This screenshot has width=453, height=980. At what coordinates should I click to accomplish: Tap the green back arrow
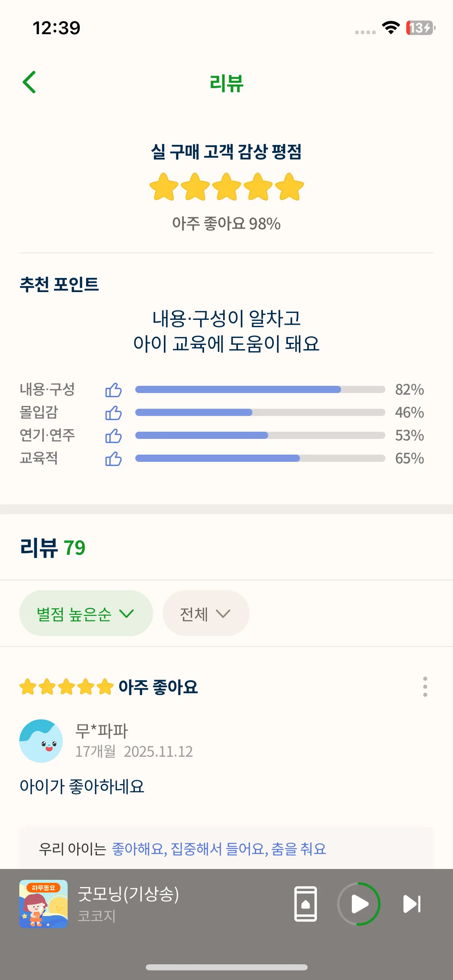29,82
